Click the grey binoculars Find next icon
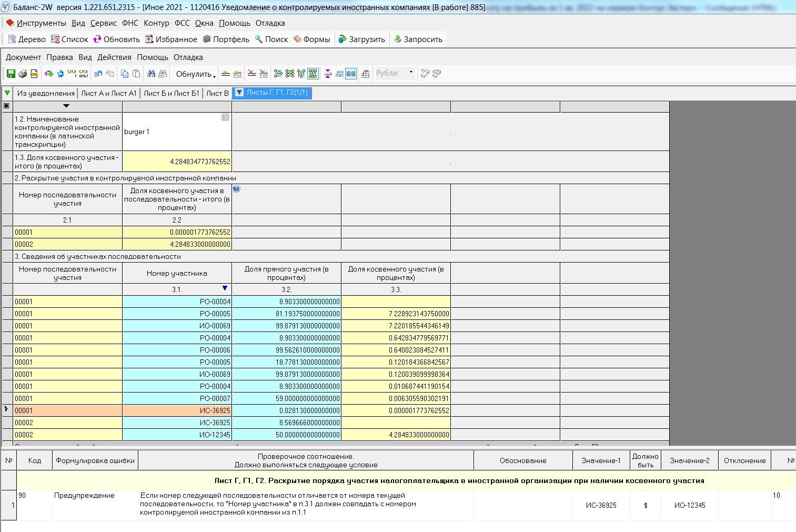The height and width of the screenshot is (532, 796). tap(163, 74)
